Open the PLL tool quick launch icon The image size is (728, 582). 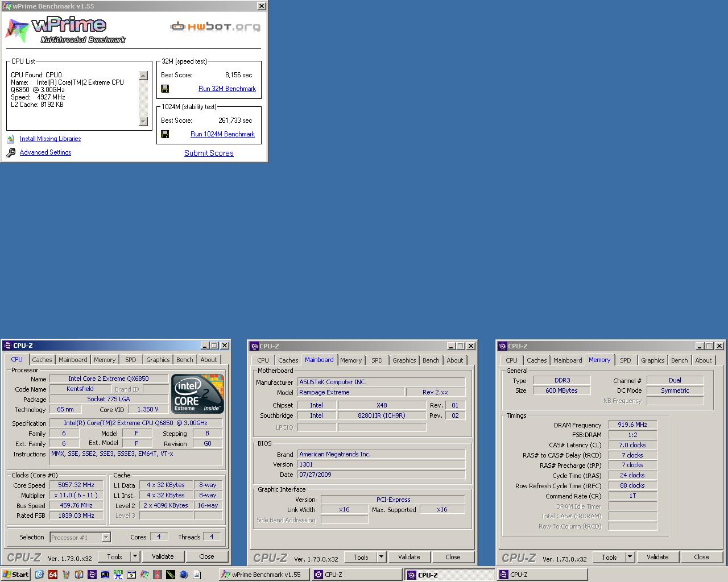tap(105, 575)
